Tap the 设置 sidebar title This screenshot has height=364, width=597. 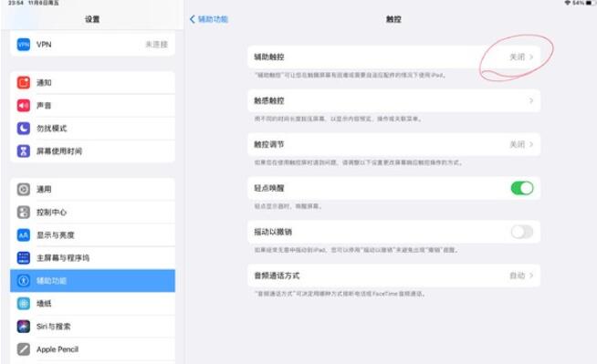[92, 19]
